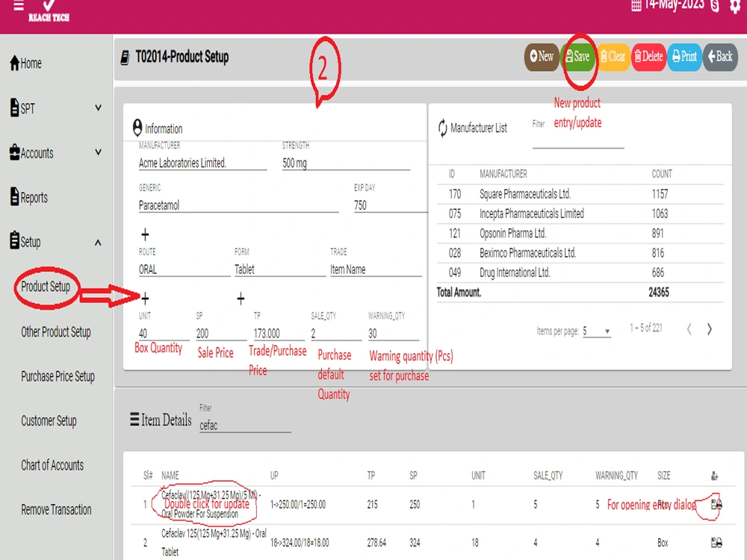Click the Print button
The width and height of the screenshot is (747, 560).
tap(684, 57)
